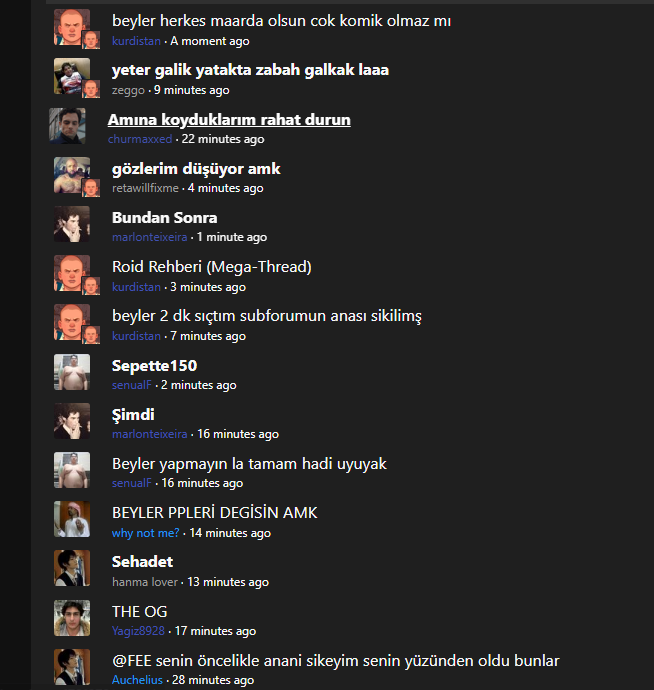Click small last-poster avatar on top thread

[91, 40]
